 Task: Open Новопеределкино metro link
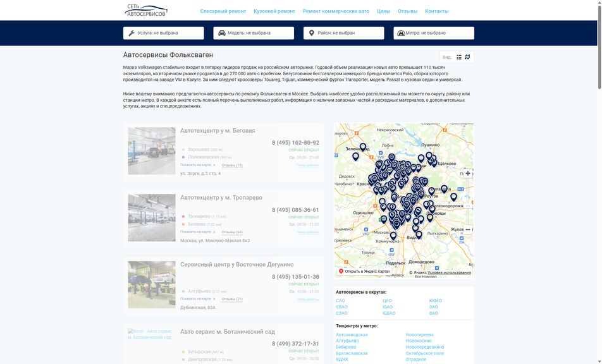click(425, 347)
